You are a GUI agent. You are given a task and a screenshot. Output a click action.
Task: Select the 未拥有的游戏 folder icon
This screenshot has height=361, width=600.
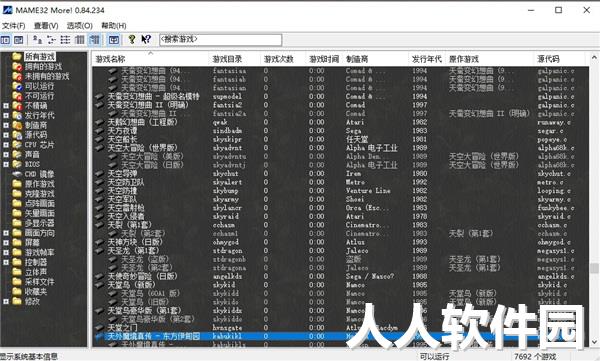click(17, 76)
